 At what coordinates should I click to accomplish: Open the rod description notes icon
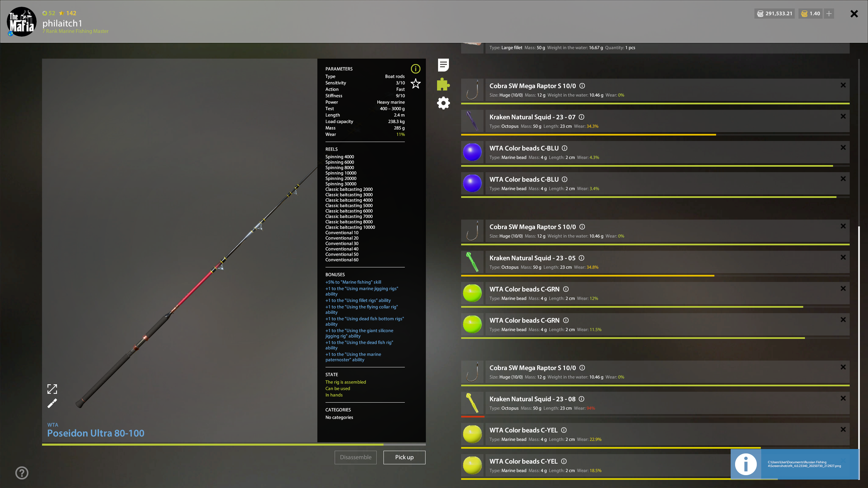(x=443, y=65)
